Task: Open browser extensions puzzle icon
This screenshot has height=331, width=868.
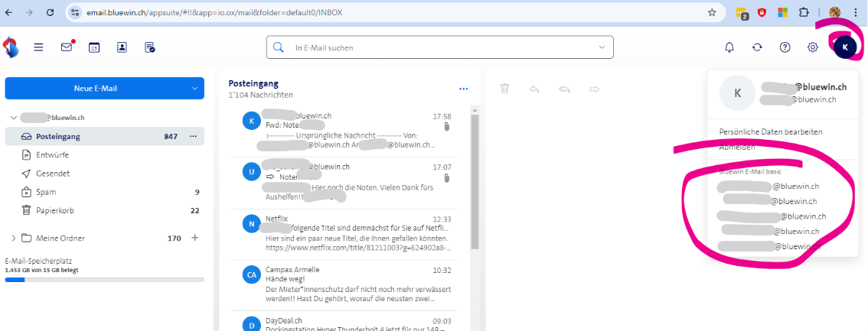Action: point(804,12)
